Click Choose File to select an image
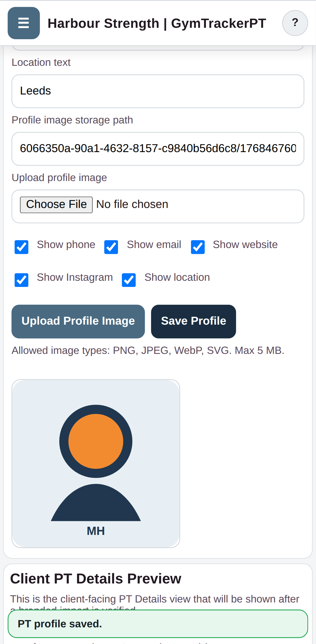 pos(56,204)
